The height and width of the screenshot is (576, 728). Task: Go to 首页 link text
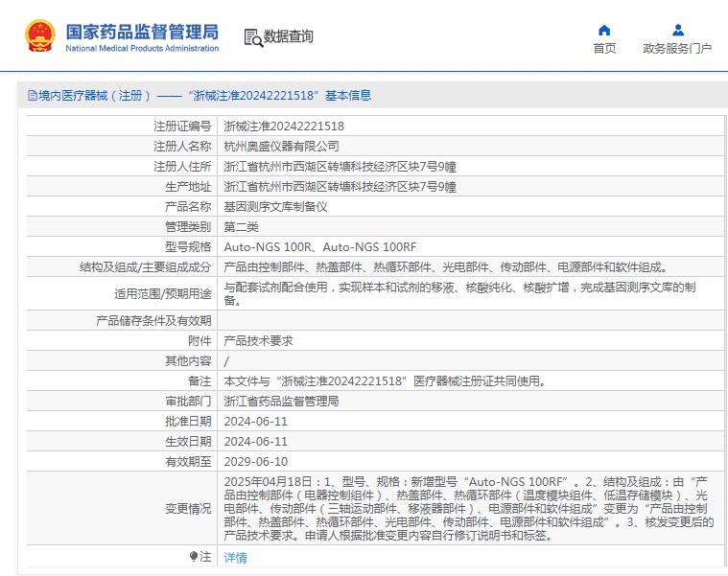pyautogui.click(x=604, y=48)
